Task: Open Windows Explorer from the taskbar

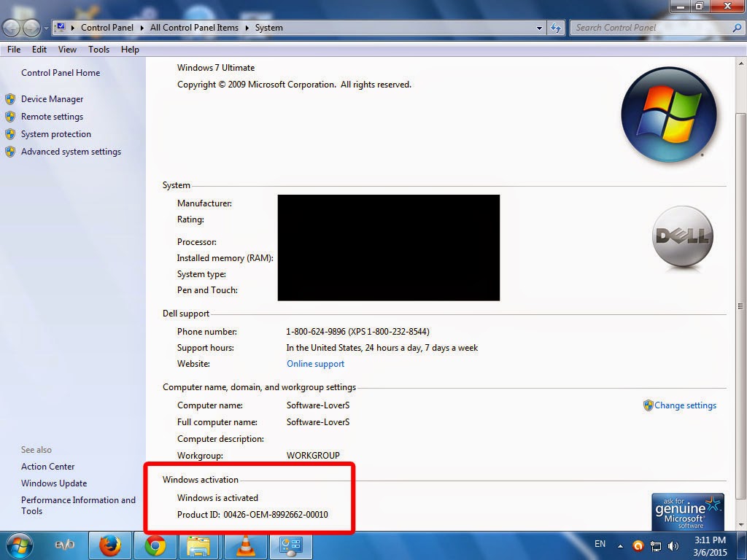Action: coord(199,545)
